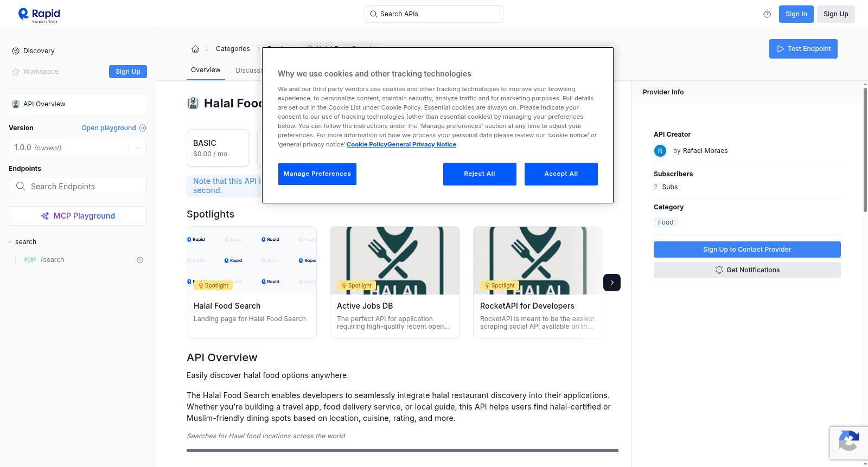Click the Discovery compass icon
This screenshot has width=868, height=467.
(16, 51)
